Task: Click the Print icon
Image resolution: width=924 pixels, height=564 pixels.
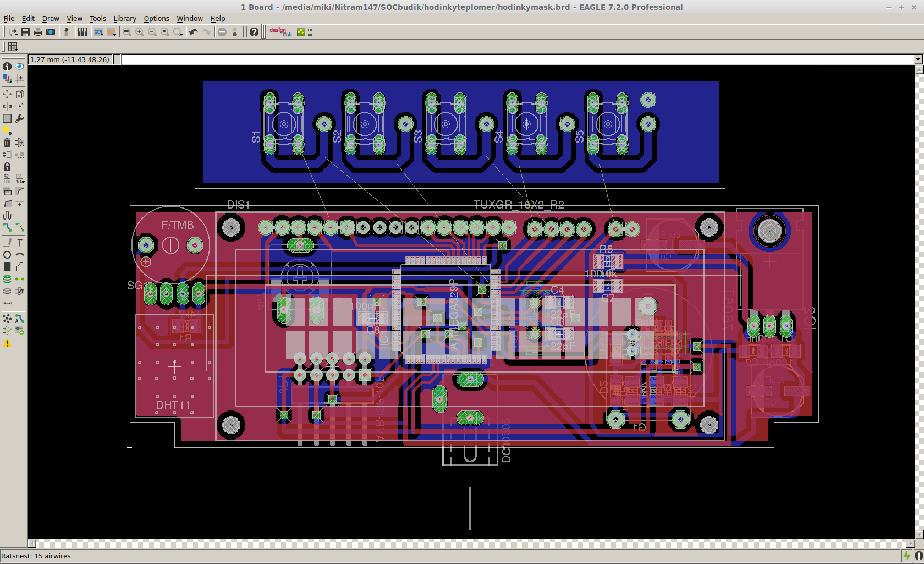Action: coord(38,32)
